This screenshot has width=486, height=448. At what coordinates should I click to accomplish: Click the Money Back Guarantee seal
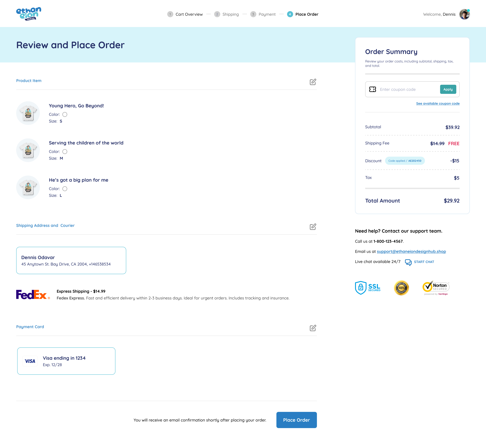(x=401, y=287)
